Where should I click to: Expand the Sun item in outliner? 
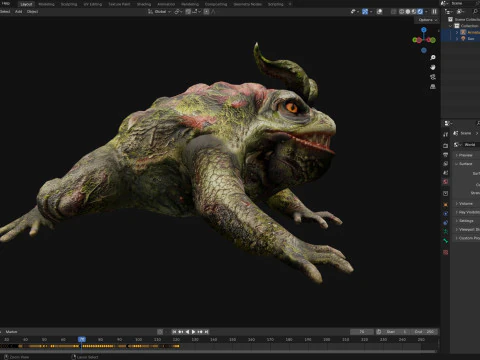coord(457,39)
